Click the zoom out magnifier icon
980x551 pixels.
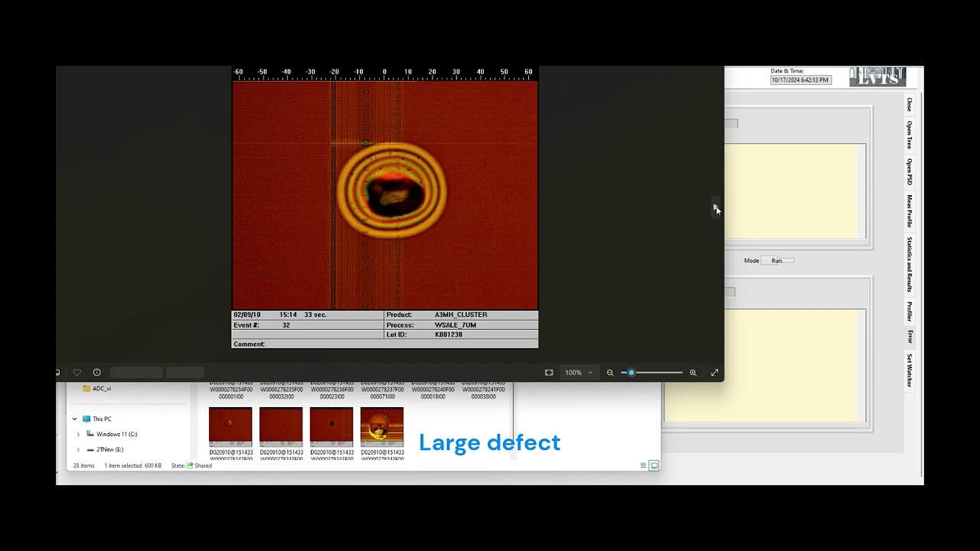[610, 373]
